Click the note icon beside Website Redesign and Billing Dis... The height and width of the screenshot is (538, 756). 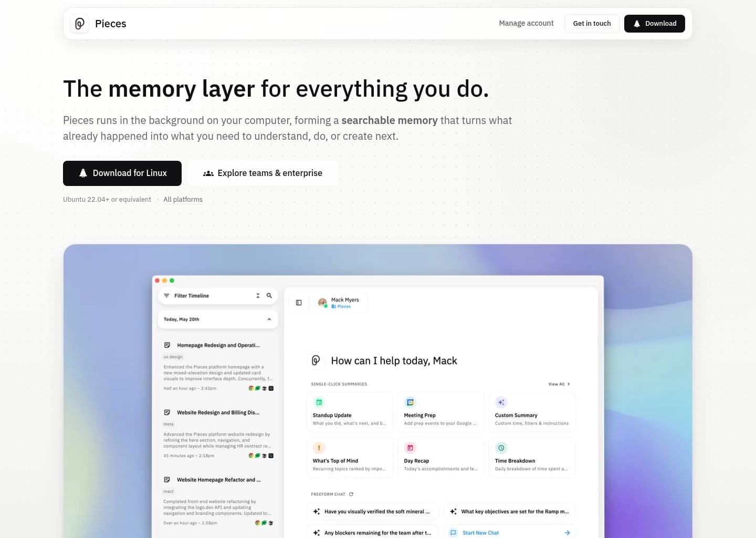click(167, 412)
